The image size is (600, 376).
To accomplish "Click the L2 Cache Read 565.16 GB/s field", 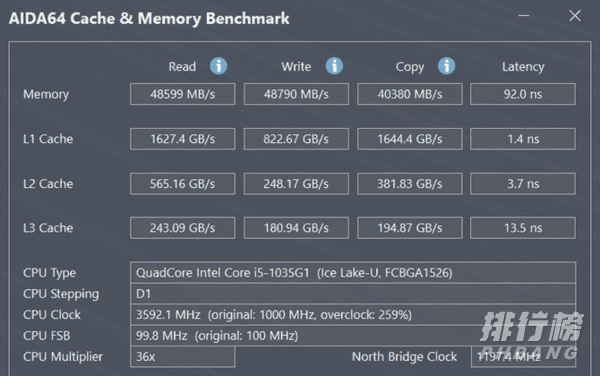I will tap(183, 184).
